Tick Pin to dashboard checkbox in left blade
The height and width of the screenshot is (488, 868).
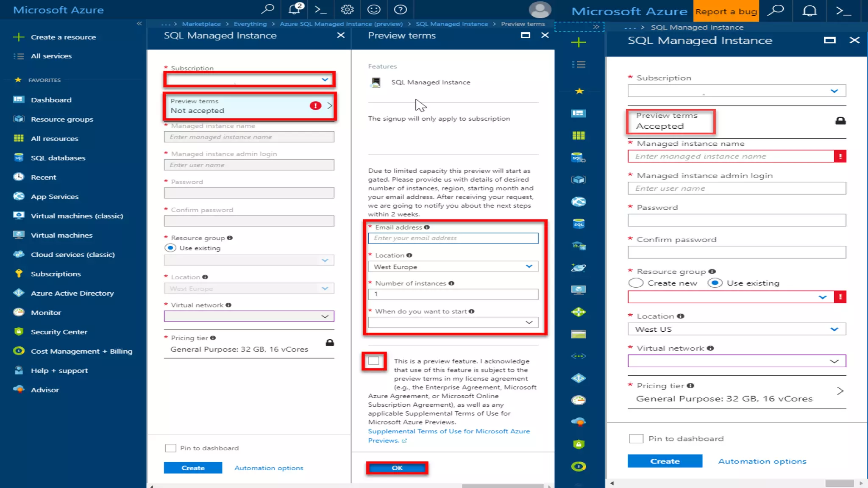170,448
